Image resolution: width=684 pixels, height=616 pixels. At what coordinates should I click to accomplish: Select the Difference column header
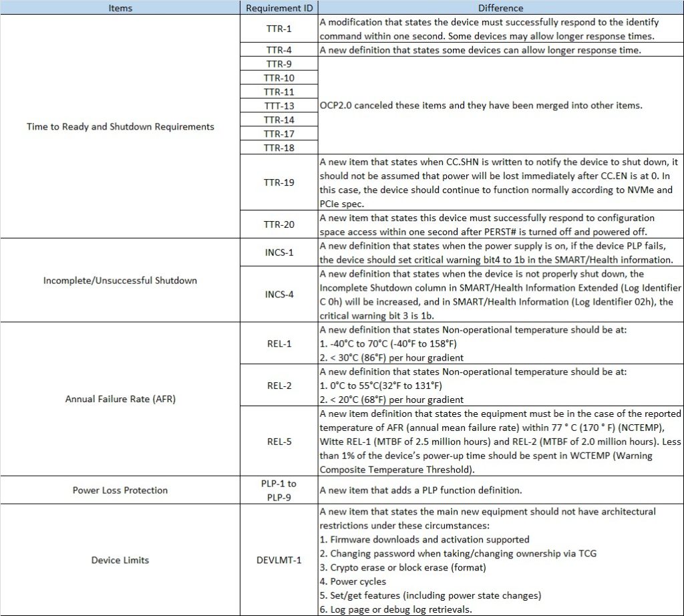[501, 8]
